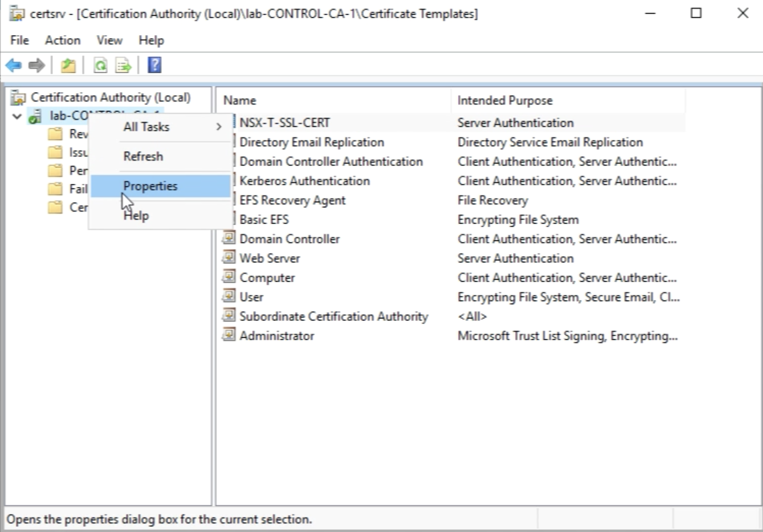This screenshot has width=763, height=532.
Task: Collapse the lab-CONTROL-CA-1 tree node
Action: 17,116
